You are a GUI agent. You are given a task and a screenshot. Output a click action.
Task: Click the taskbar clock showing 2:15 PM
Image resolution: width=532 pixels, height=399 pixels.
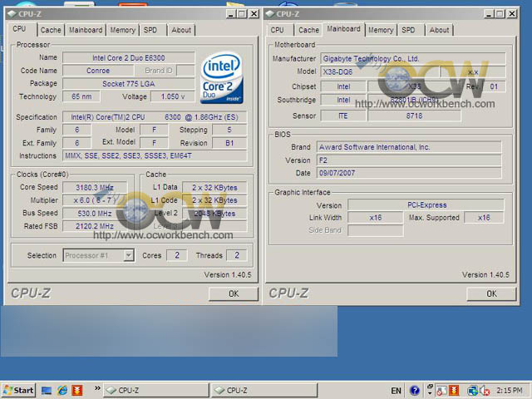tap(510, 391)
